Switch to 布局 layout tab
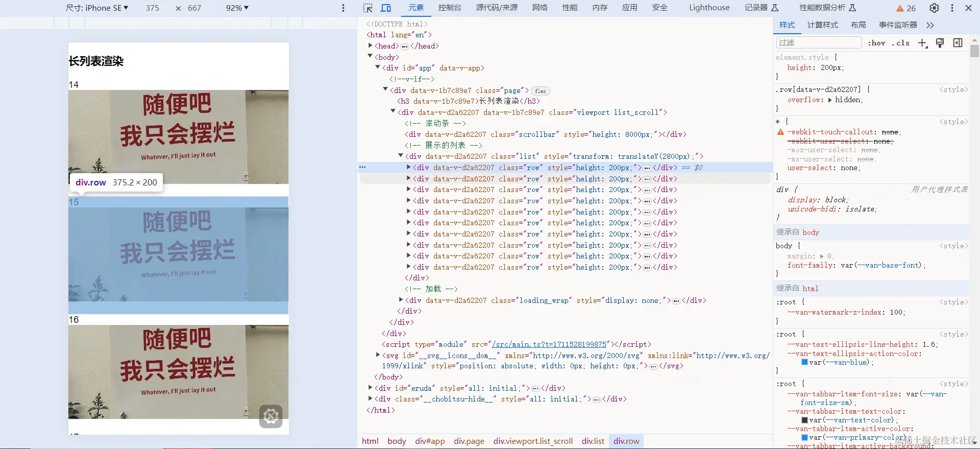The width and height of the screenshot is (980, 449). pyautogui.click(x=859, y=25)
